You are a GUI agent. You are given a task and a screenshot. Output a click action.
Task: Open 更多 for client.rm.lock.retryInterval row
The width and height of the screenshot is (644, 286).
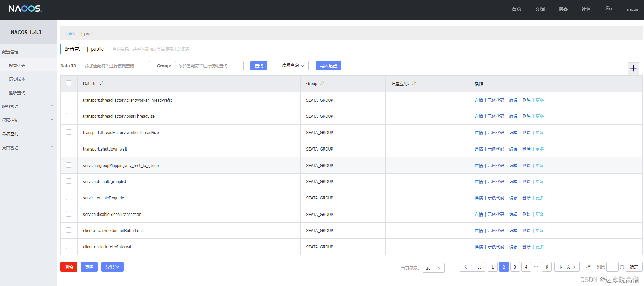pyautogui.click(x=540, y=247)
